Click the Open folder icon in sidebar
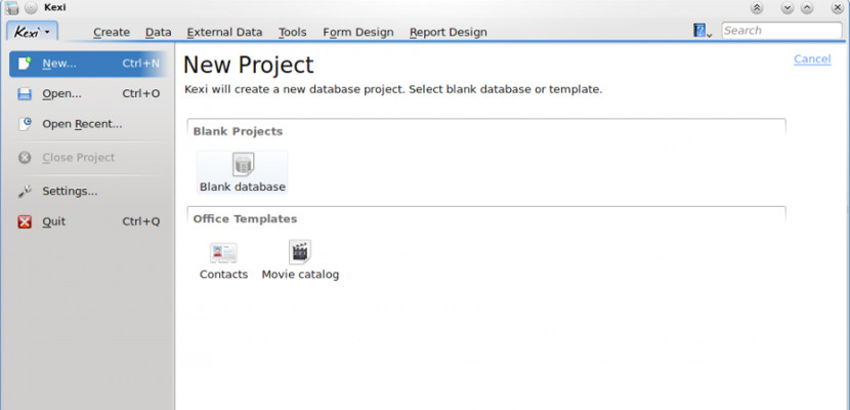 coord(25,94)
